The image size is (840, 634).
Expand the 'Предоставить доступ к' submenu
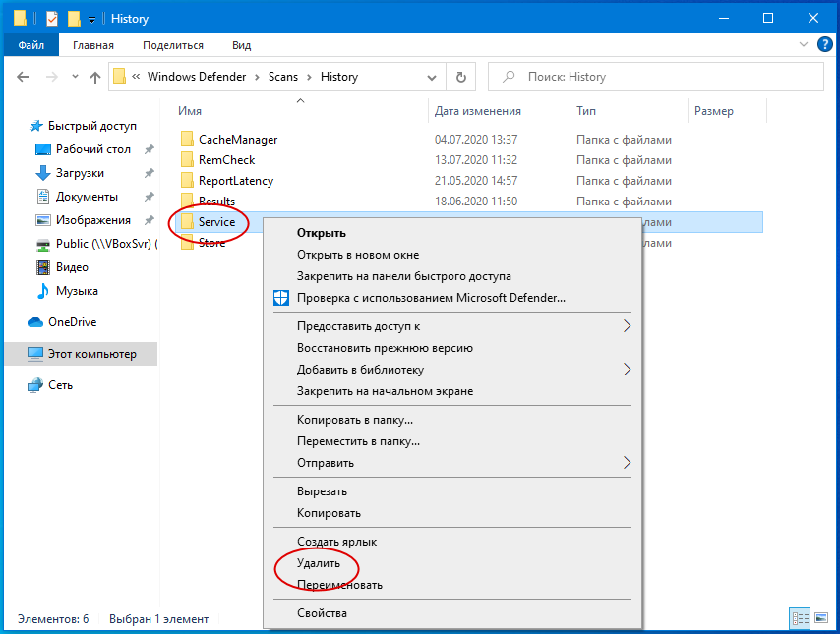(627, 326)
